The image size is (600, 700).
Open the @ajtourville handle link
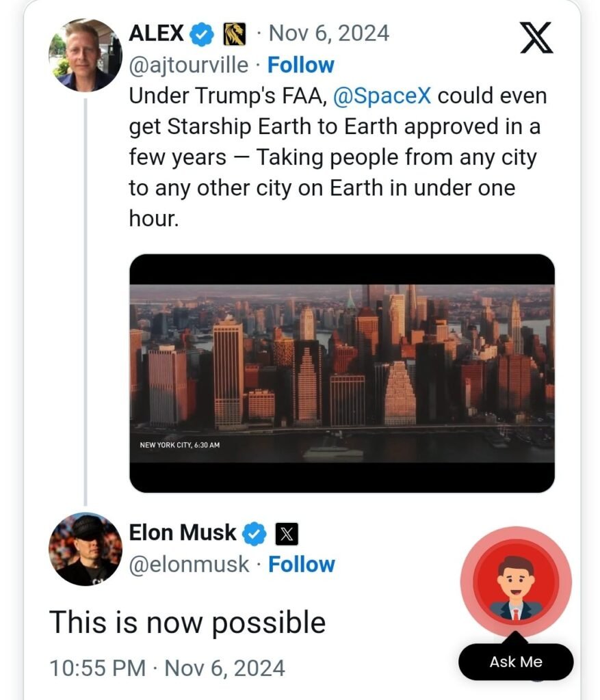(189, 65)
